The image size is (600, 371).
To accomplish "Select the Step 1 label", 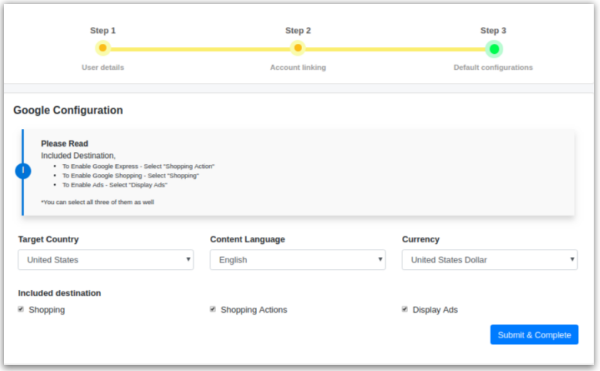I will 103,31.
